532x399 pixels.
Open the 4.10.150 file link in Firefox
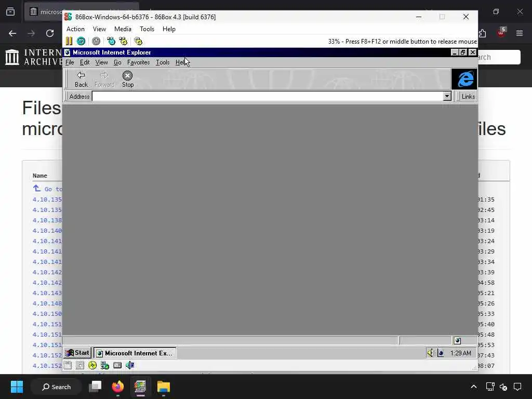coord(47,314)
